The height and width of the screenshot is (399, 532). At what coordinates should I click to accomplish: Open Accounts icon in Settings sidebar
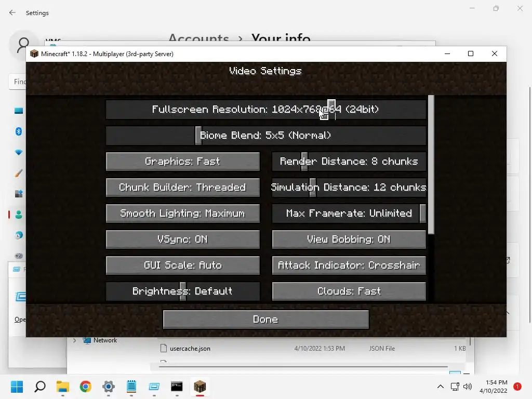tap(19, 215)
